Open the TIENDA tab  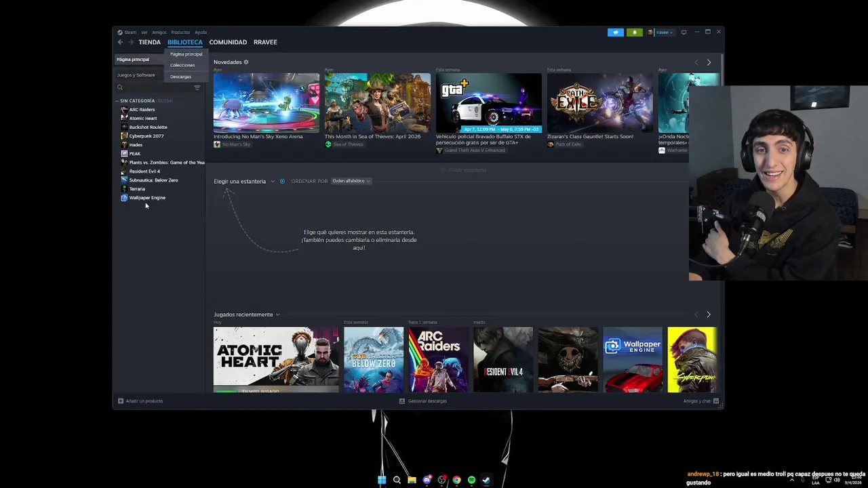pos(150,42)
